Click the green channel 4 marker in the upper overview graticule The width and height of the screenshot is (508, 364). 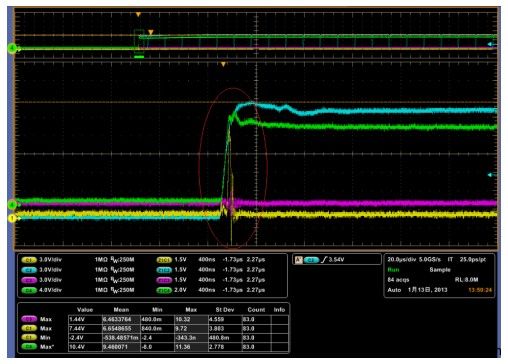tap(12, 49)
